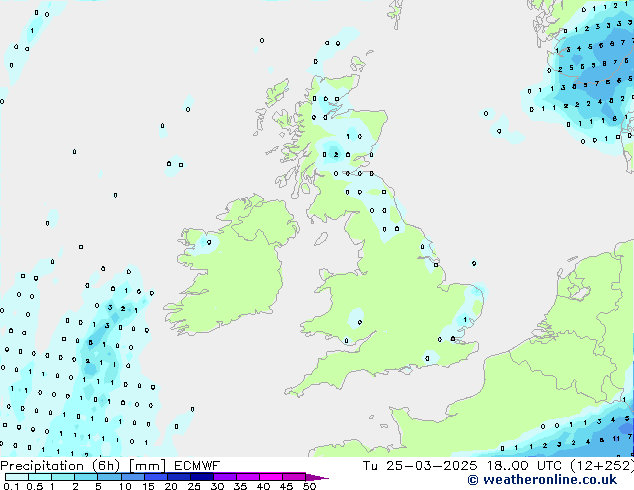634x490 pixels.
Task: Pick the 15–20 mm blue legend swatch
Action: tap(155, 477)
